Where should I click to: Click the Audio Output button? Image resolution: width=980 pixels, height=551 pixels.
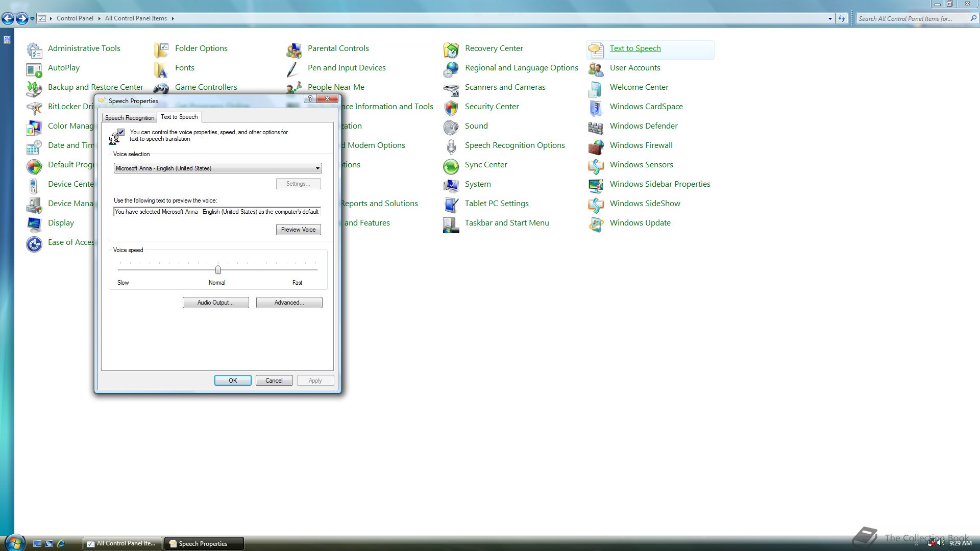[215, 303]
